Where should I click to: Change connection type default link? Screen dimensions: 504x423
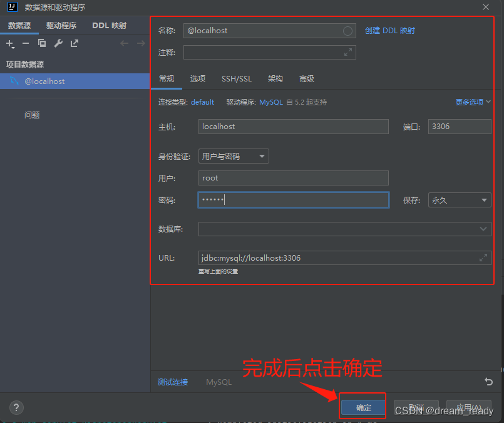(202, 102)
